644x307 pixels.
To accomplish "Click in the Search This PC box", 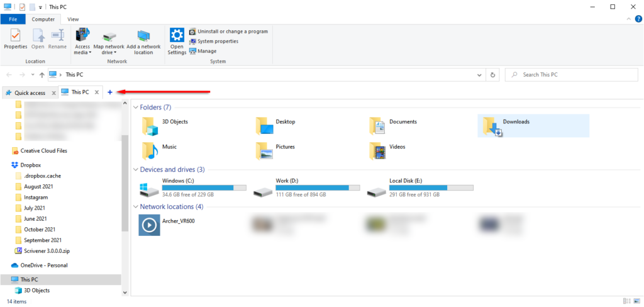I will coord(571,75).
